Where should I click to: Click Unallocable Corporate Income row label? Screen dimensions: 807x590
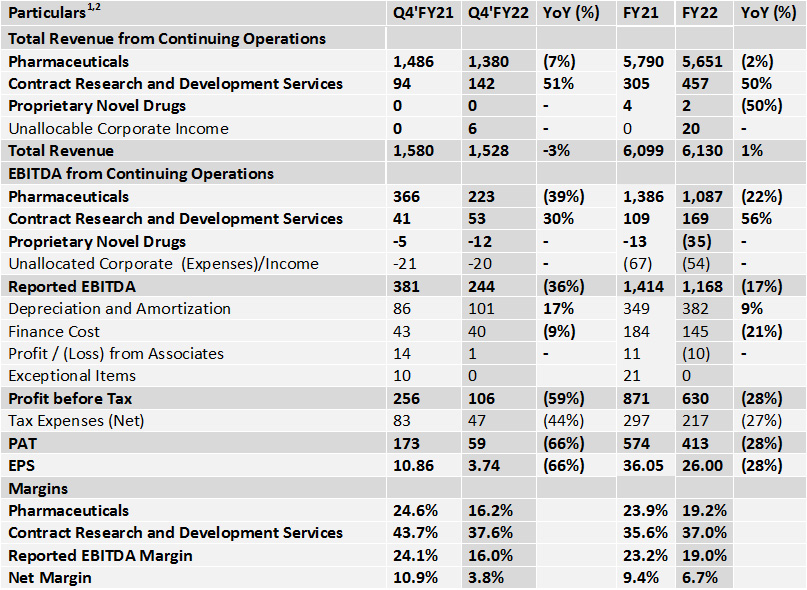tap(118, 129)
